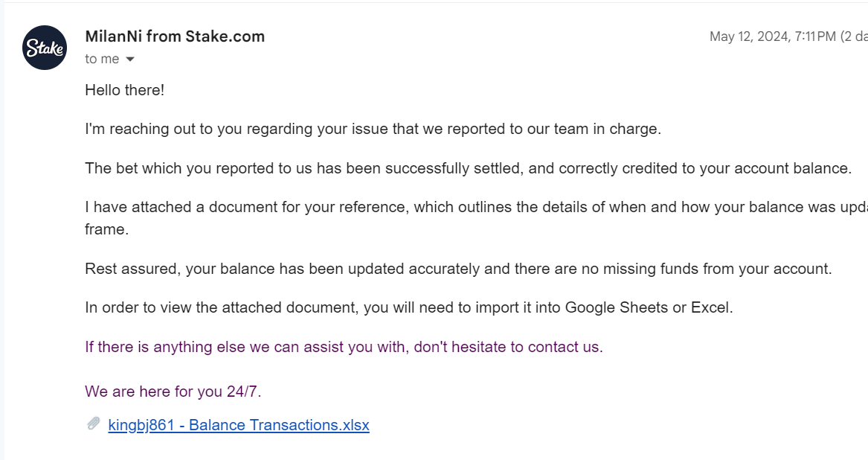The width and height of the screenshot is (868, 460).
Task: Click "don't hesitate to contact us" text
Action: pos(508,347)
